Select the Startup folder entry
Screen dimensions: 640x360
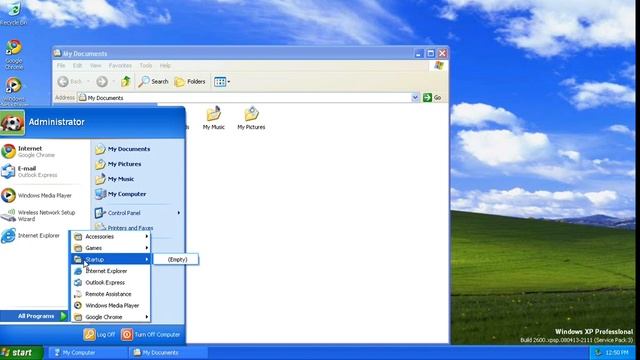111,260
